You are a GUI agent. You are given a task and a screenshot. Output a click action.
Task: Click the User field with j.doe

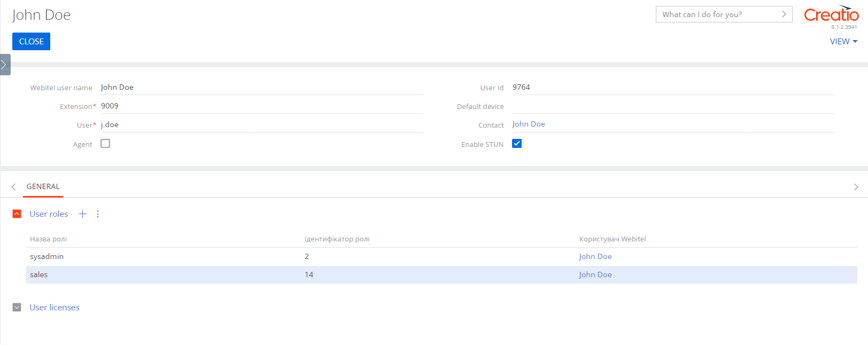coord(262,125)
